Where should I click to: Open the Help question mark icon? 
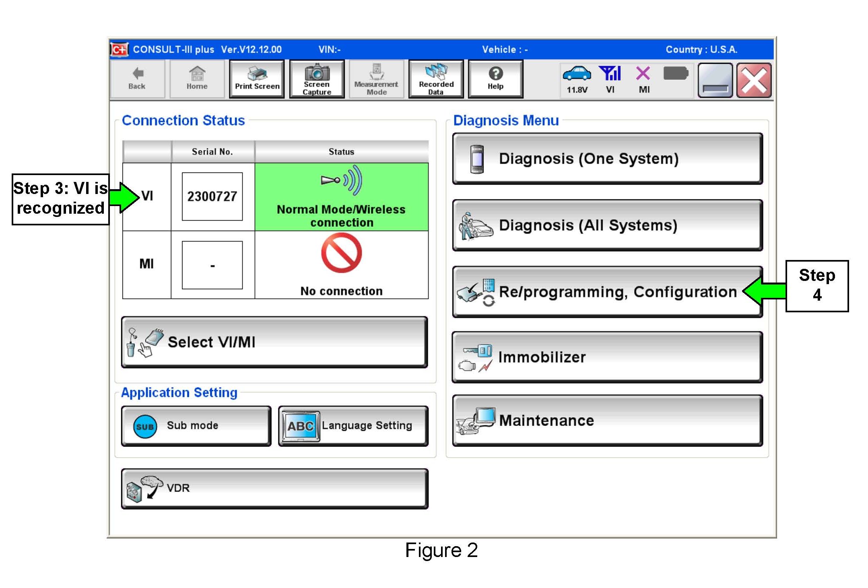pyautogui.click(x=495, y=74)
